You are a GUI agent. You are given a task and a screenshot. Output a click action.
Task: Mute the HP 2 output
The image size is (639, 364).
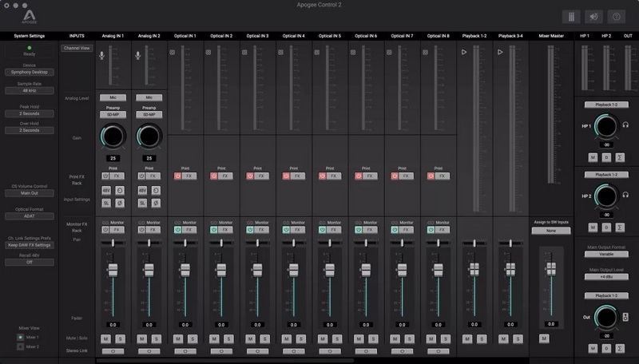click(x=593, y=227)
